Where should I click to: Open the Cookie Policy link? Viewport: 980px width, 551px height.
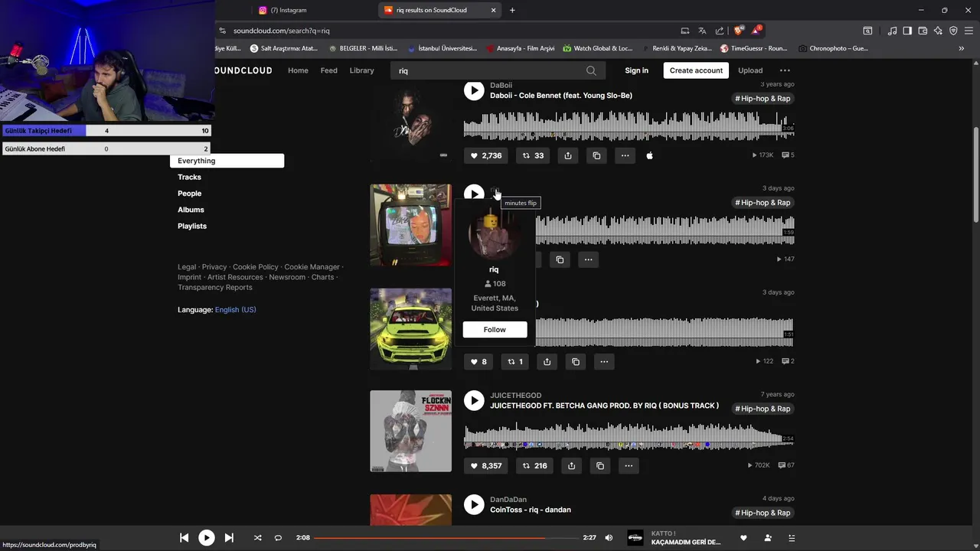[256, 267]
